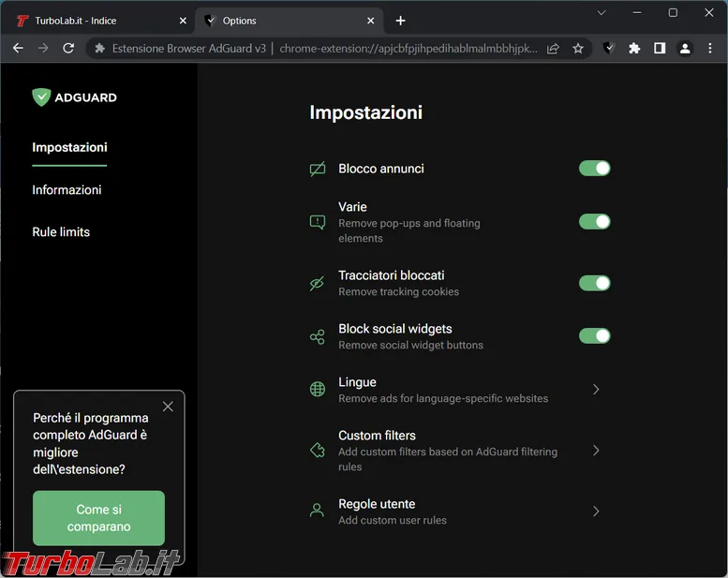
Task: Click the AdGuard shield logo in sidebar
Action: pyautogui.click(x=41, y=97)
